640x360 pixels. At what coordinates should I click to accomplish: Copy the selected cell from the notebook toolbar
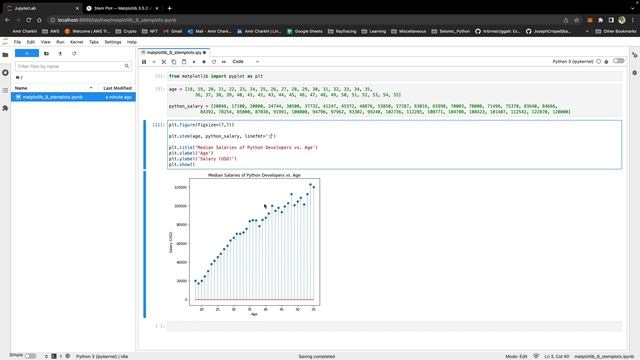coord(174,62)
